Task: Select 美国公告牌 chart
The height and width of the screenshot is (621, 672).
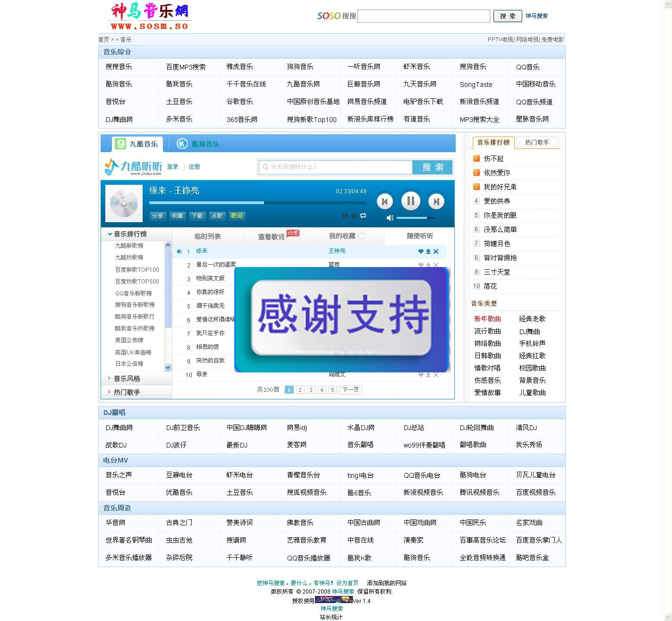Action: tap(129, 340)
